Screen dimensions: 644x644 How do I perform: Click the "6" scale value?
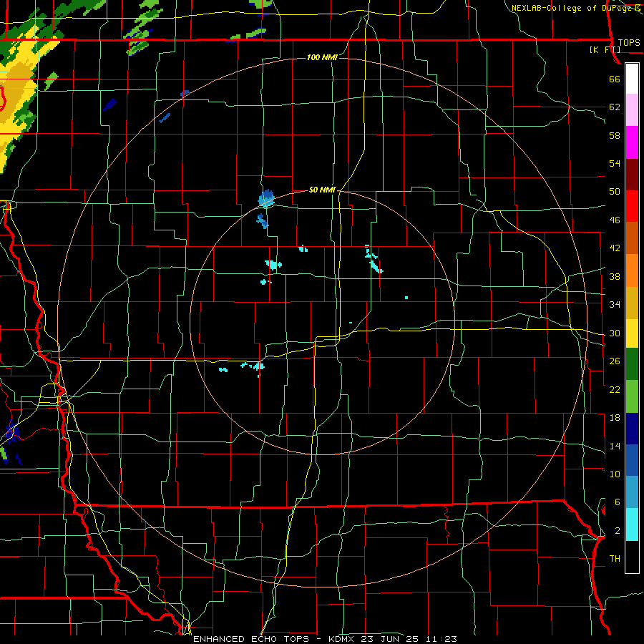(618, 502)
